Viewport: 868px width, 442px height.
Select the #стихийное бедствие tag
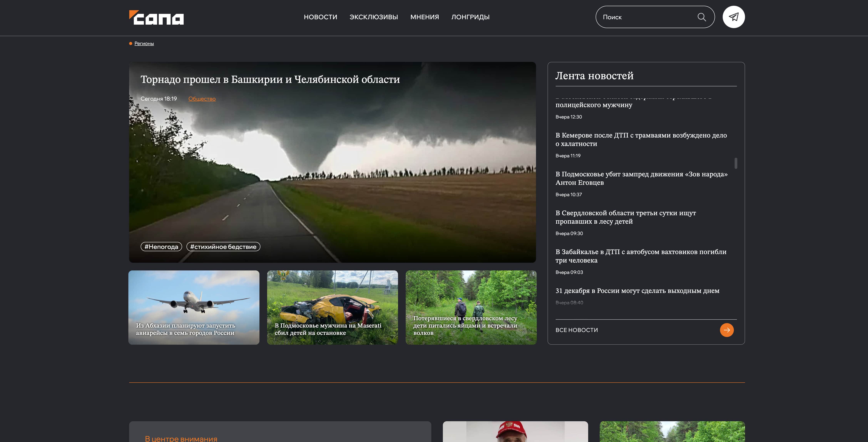[x=223, y=247]
